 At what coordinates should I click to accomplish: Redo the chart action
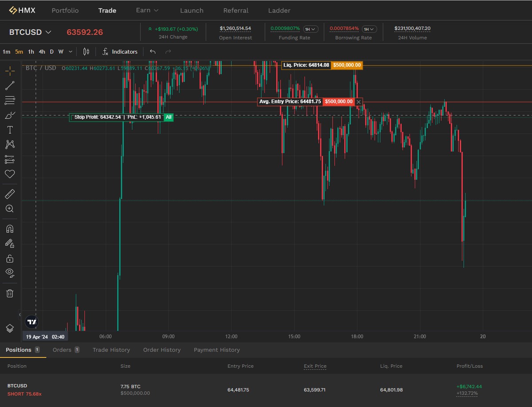(x=168, y=52)
